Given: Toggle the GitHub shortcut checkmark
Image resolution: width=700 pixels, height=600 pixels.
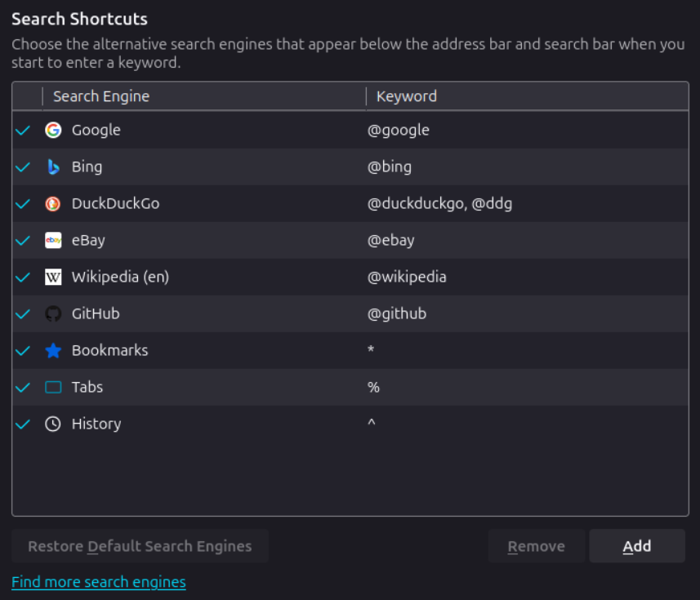Looking at the screenshot, I should 23,313.
